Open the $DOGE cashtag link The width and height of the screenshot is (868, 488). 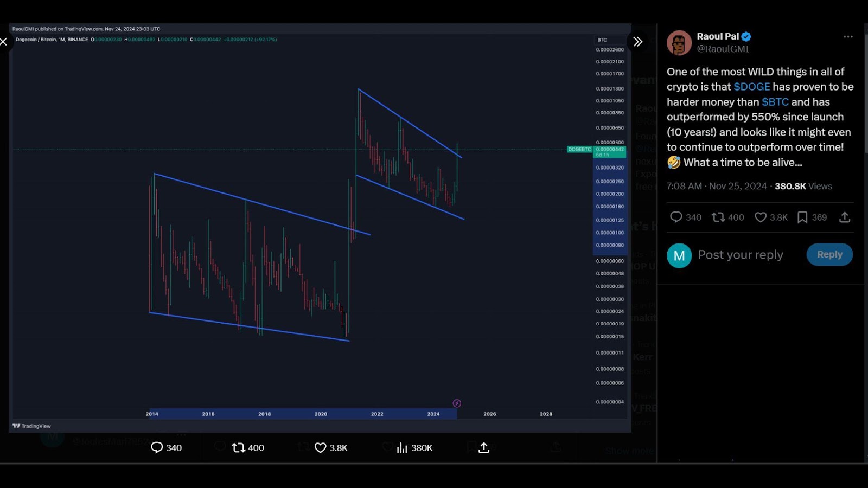click(x=751, y=87)
